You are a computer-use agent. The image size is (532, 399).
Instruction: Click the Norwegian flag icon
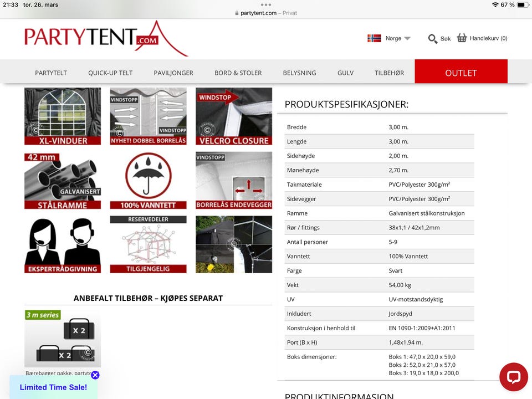click(374, 38)
